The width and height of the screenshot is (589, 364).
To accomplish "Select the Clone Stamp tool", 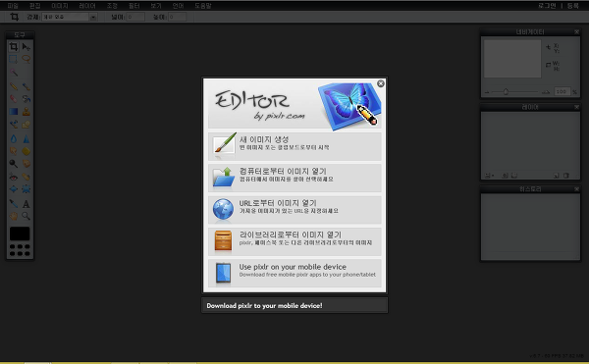I will pyautogui.click(x=26, y=112).
